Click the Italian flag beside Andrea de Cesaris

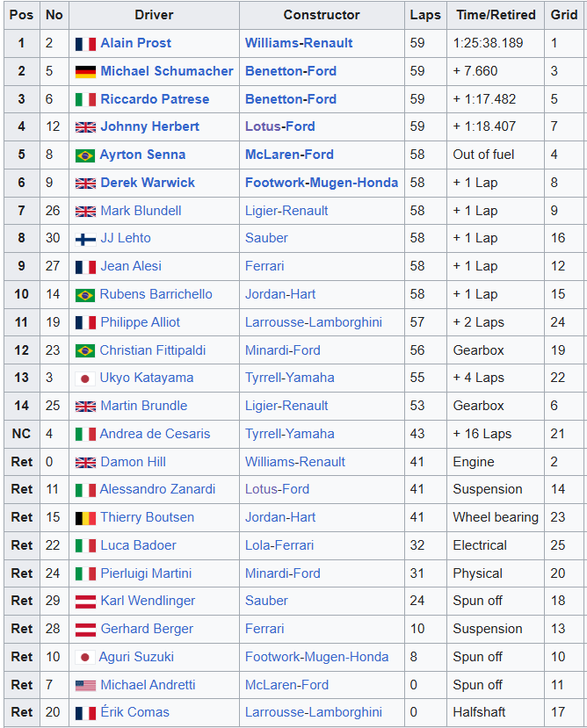[85, 435]
